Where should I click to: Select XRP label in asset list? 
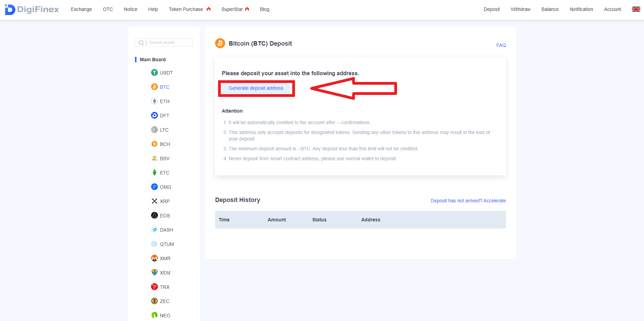[x=165, y=202]
